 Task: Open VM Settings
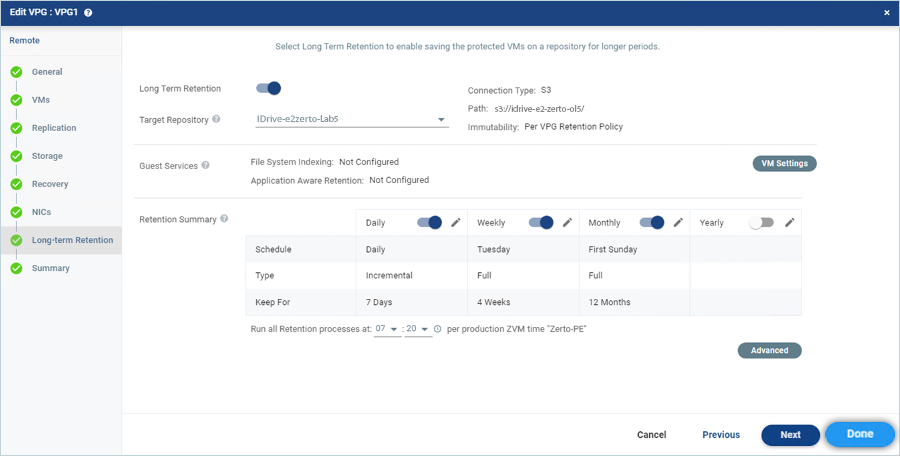[784, 164]
